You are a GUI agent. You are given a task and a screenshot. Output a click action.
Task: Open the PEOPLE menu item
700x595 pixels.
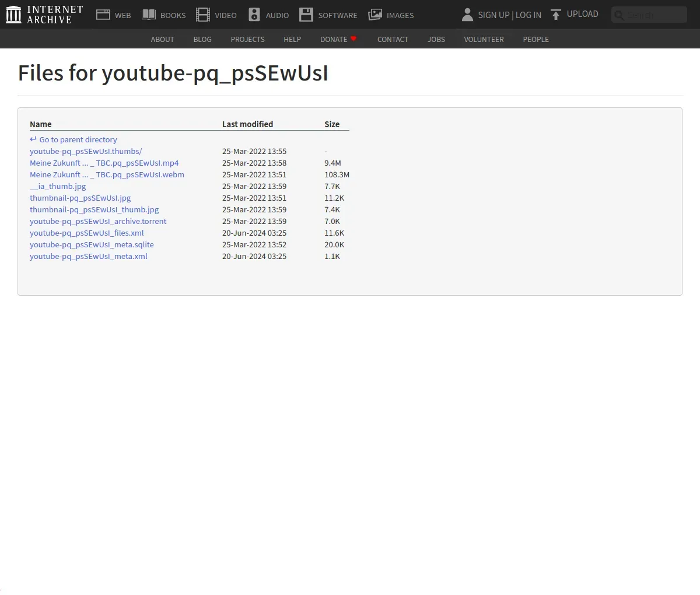[x=535, y=39]
